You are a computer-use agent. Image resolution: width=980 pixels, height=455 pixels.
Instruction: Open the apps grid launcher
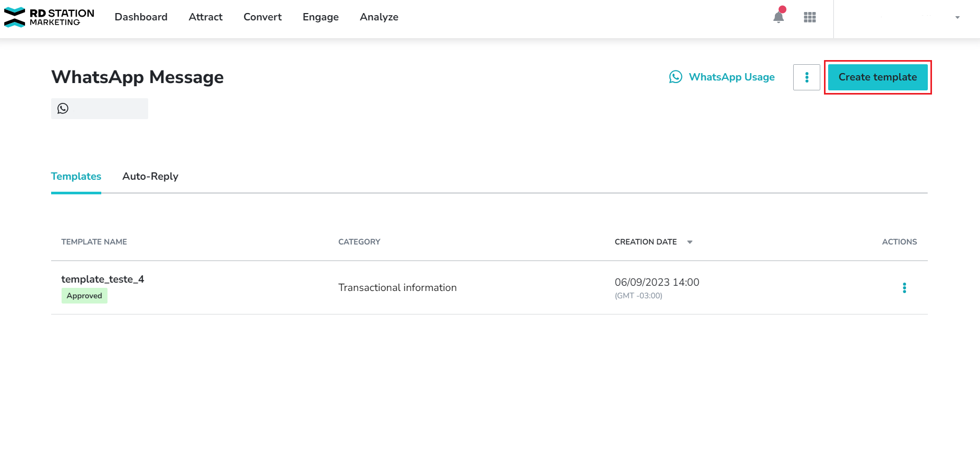click(x=809, y=17)
